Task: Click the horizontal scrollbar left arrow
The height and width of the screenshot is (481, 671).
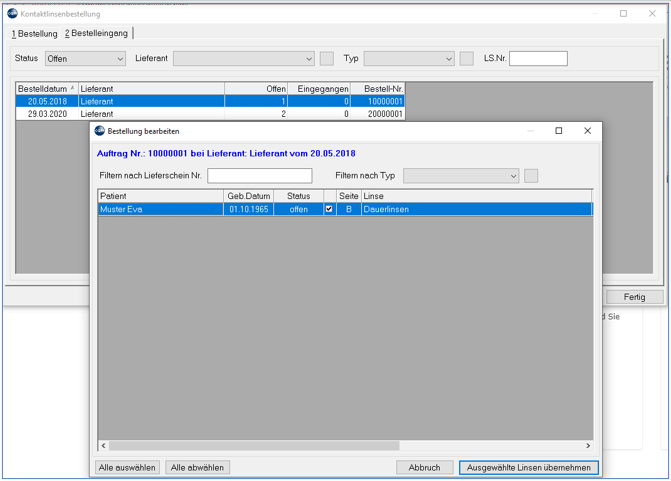Action: pos(104,445)
